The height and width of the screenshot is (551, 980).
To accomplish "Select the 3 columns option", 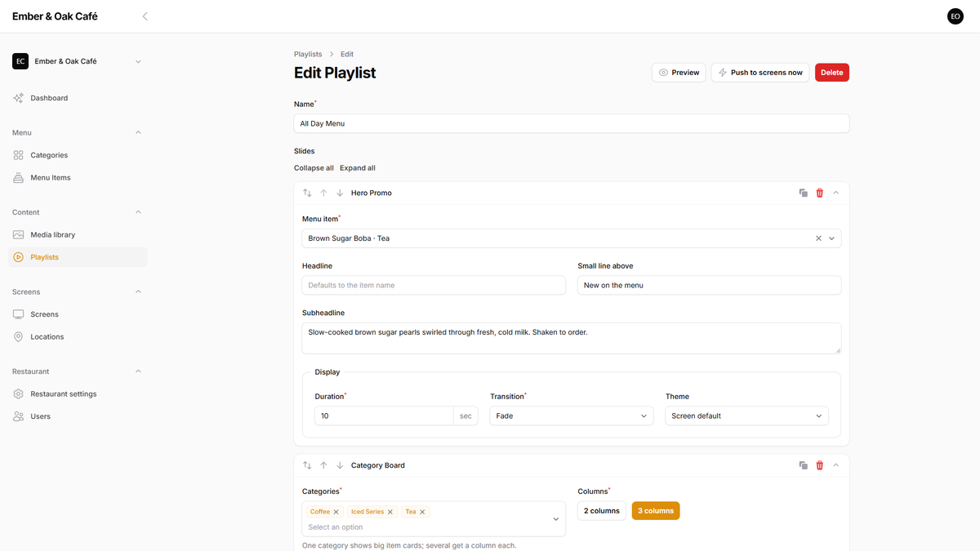I will (656, 511).
